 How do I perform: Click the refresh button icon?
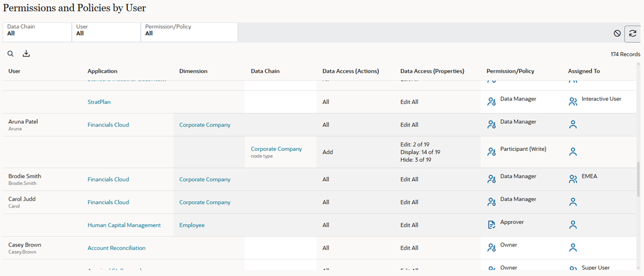(x=632, y=33)
